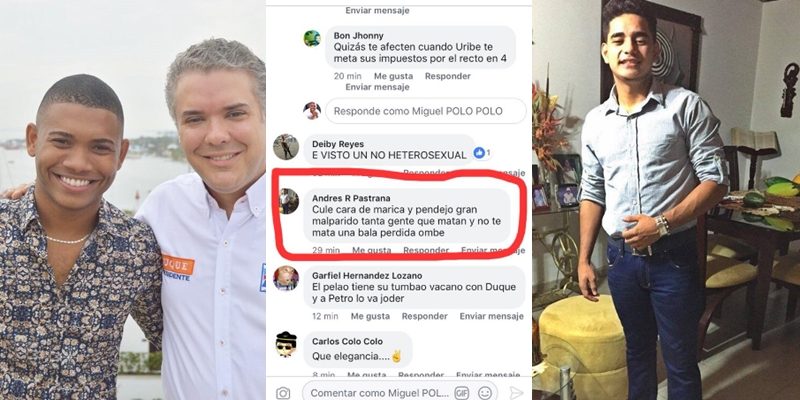Reply to Garfiel Hernandez Lozano's comment
This screenshot has width=800, height=400.
point(424,316)
